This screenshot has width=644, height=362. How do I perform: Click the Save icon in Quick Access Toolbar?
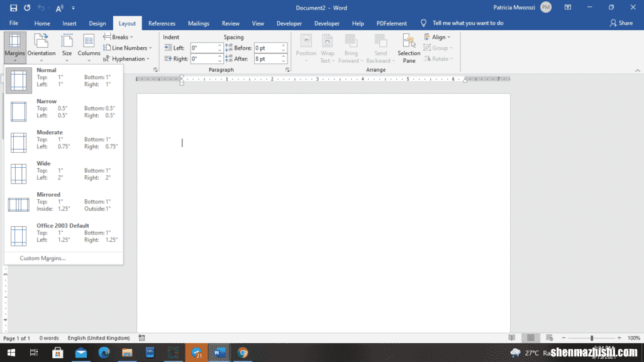13,8
